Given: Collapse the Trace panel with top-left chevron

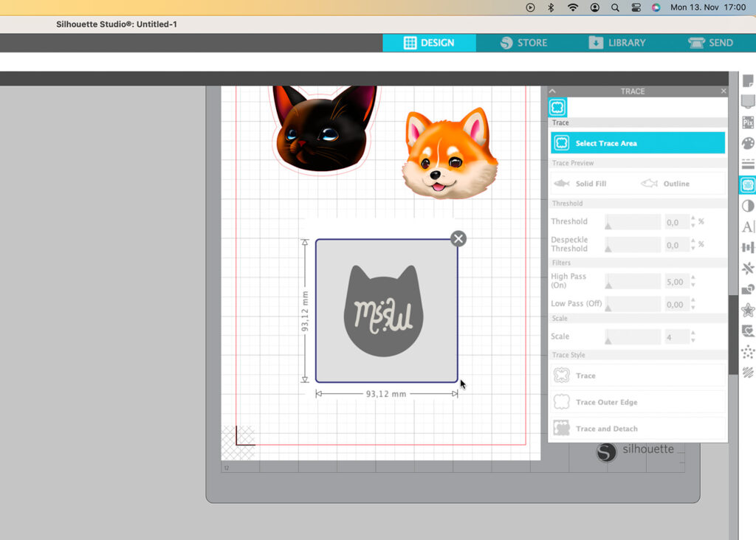Looking at the screenshot, I should (552, 91).
